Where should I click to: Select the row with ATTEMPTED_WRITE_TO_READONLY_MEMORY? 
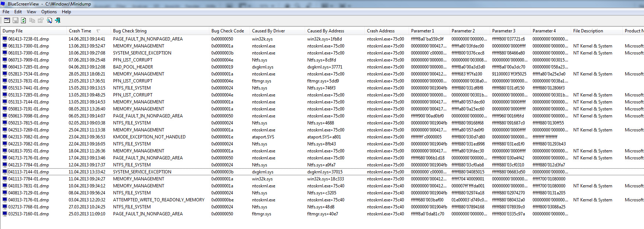pos(158,200)
